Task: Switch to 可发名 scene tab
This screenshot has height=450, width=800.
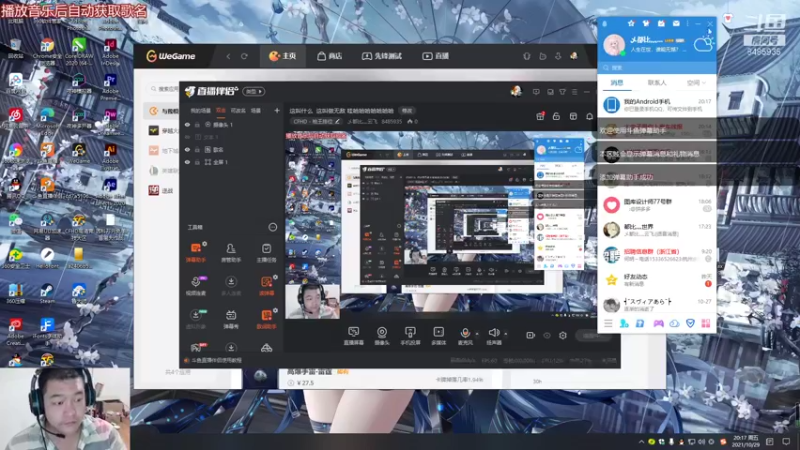Action: pyautogui.click(x=238, y=110)
